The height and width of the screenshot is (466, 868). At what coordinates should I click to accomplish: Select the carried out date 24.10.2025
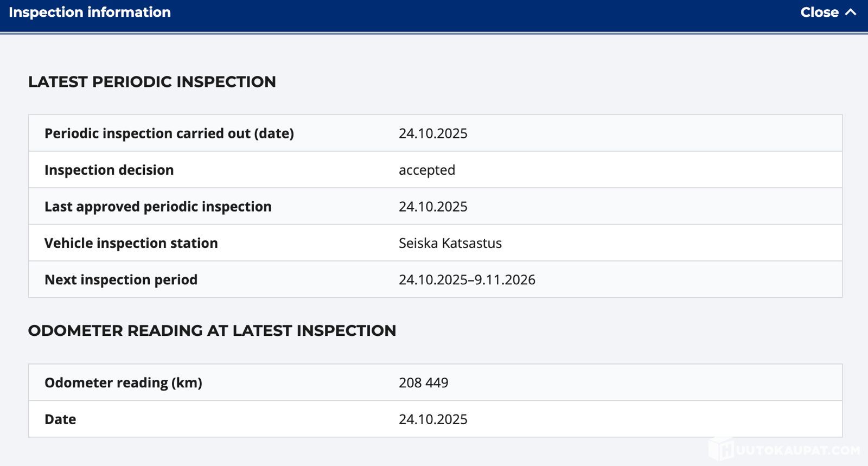433,133
